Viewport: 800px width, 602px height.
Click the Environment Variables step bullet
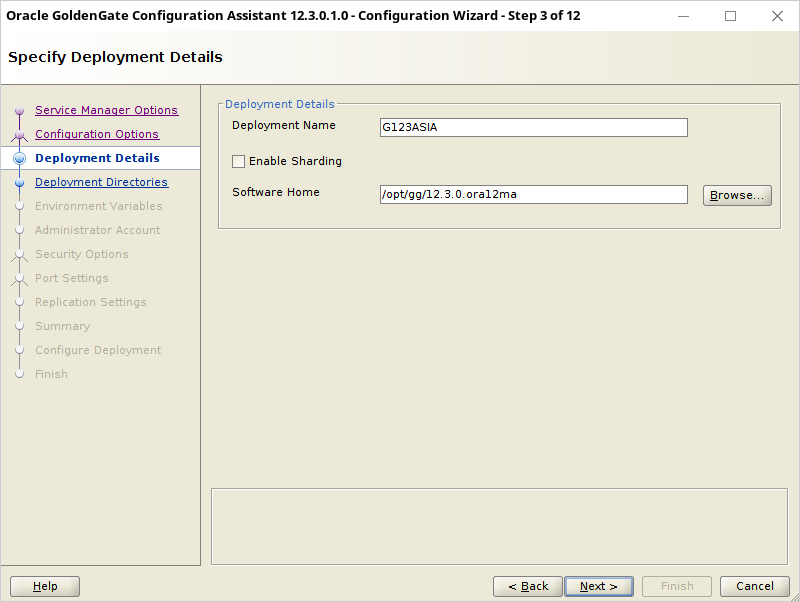pos(19,206)
